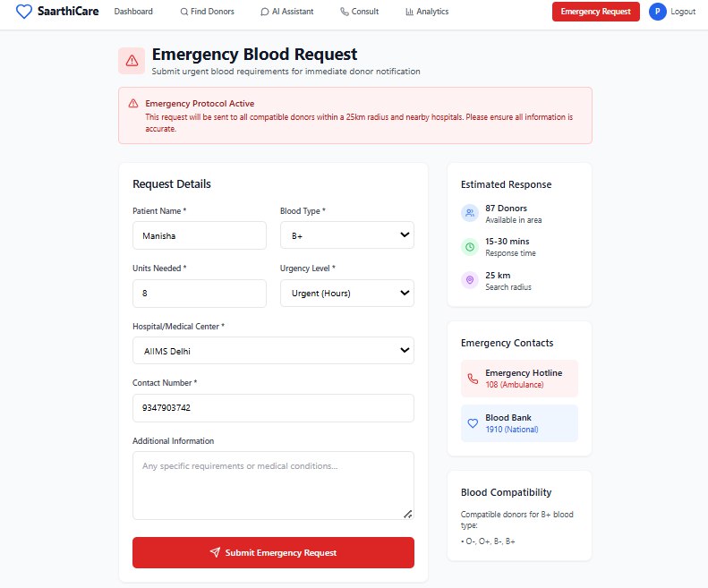Click the red warning triangle beside page title
This screenshot has height=588, width=708.
(x=132, y=61)
